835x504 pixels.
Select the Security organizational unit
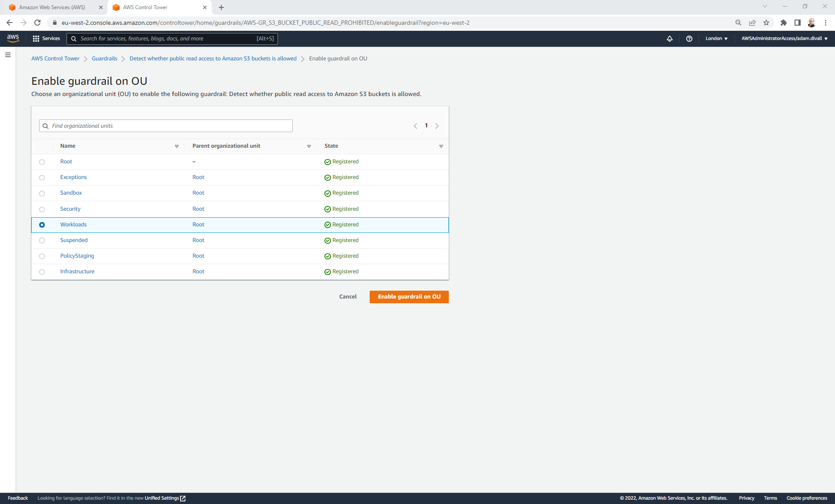[42, 209]
